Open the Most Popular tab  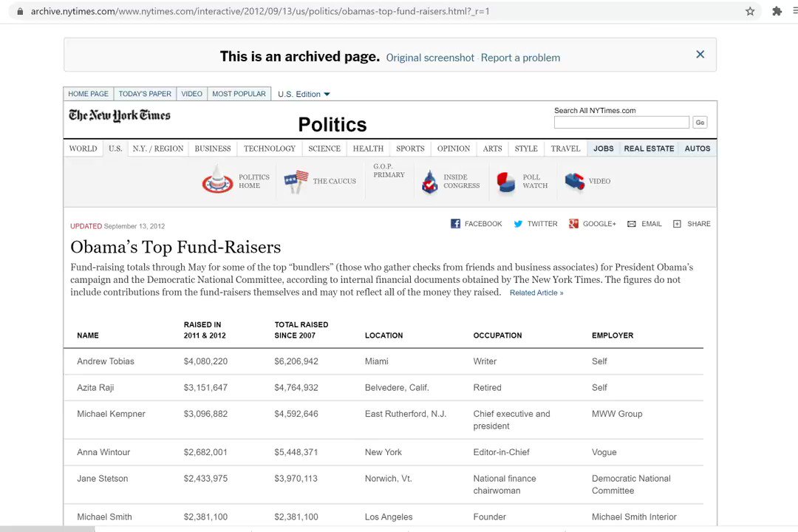pyautogui.click(x=239, y=94)
